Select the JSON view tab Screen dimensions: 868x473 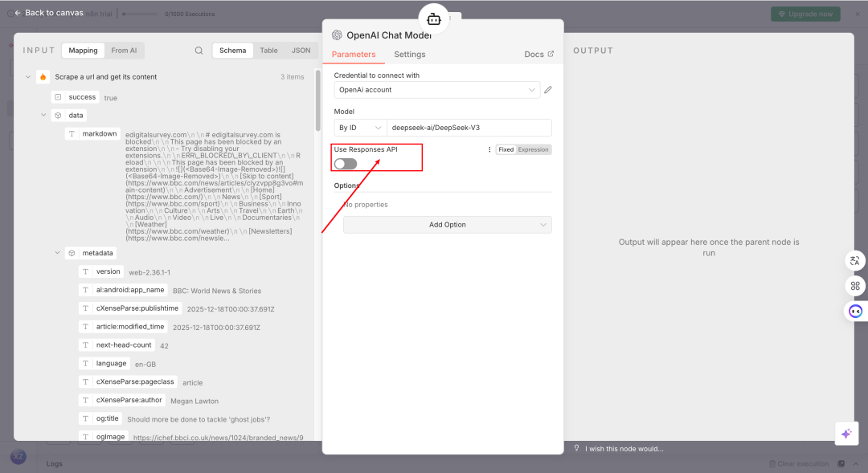[301, 51]
